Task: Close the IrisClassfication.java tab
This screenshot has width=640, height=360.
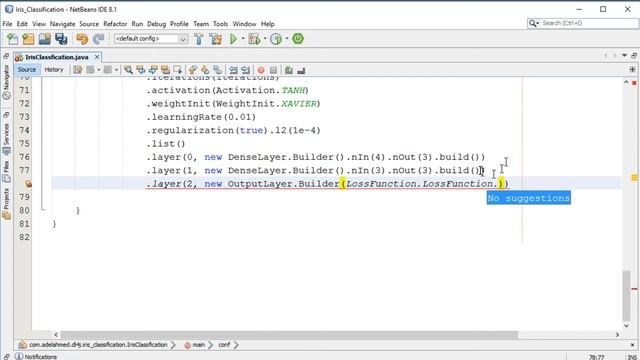Action: tap(97, 57)
